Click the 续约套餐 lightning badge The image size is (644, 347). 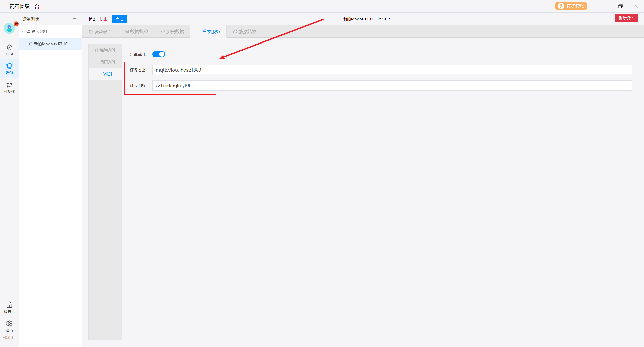pos(571,6)
